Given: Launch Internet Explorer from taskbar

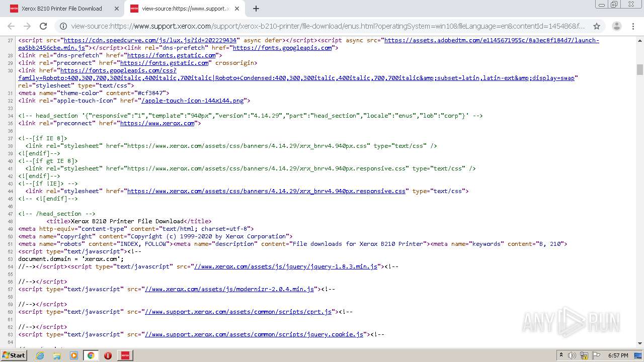Looking at the screenshot, I should tap(40, 355).
